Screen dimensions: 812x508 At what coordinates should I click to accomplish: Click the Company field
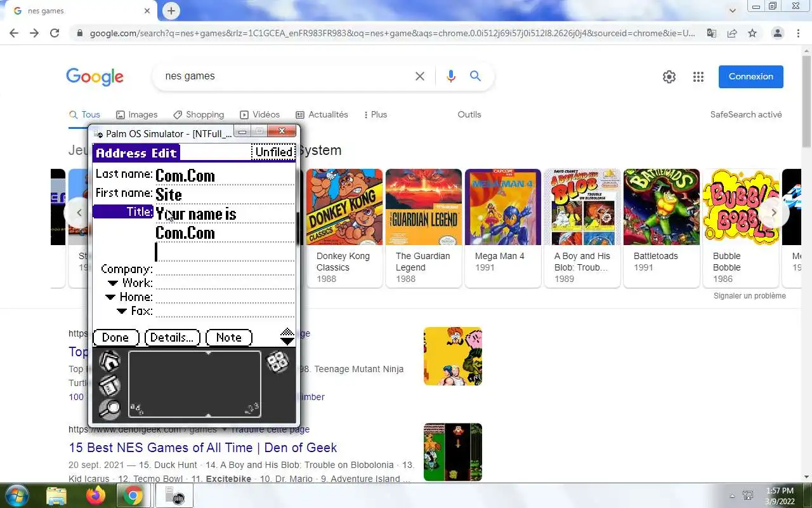(225, 269)
